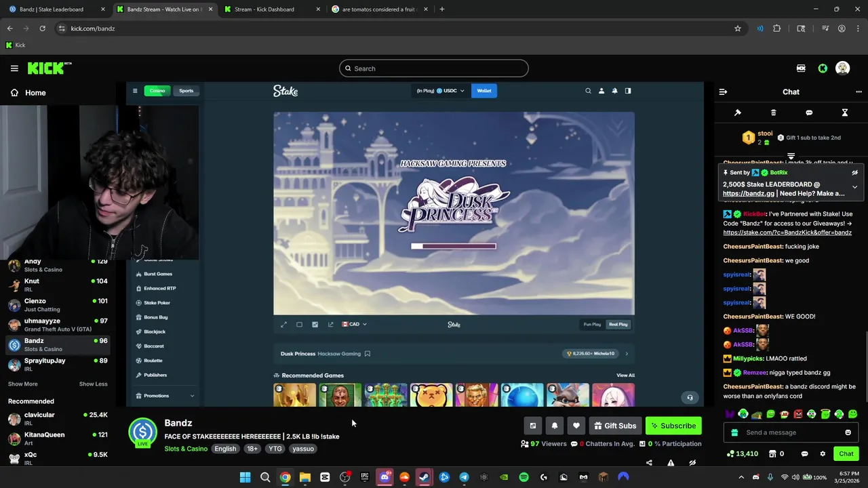The height and width of the screenshot is (488, 868).
Task: Click the chat identity bubble icon
Action: (804, 453)
